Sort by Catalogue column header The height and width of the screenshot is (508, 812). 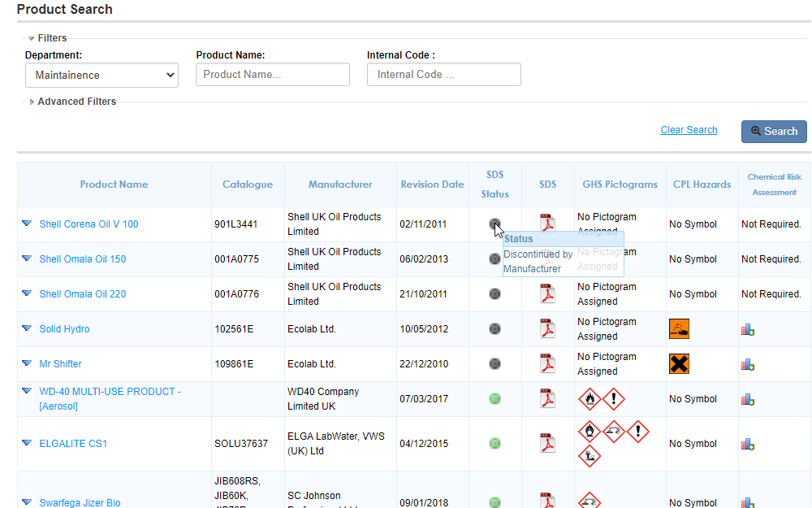248,185
